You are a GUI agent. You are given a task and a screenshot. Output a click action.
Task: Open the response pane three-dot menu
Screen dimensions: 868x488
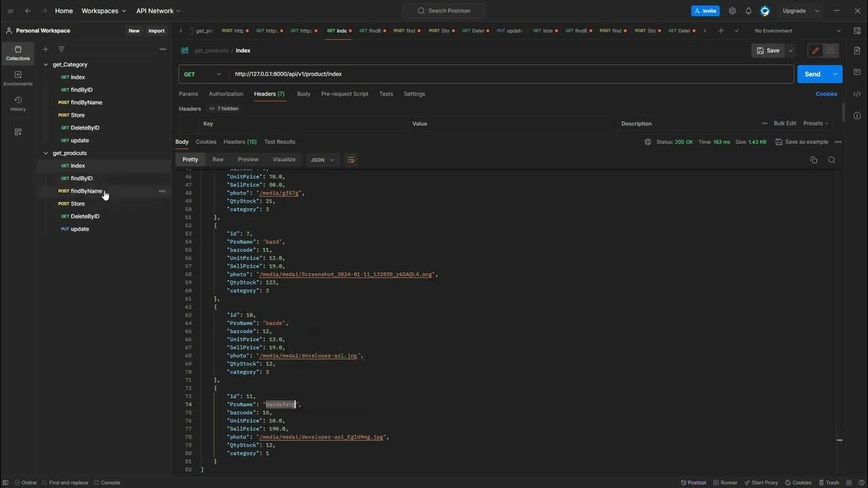(838, 142)
